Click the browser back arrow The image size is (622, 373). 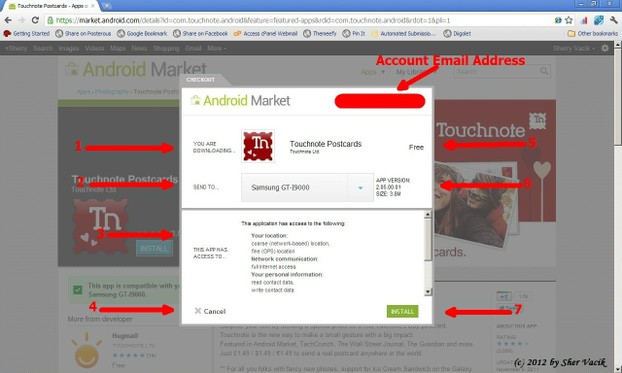[x=8, y=20]
